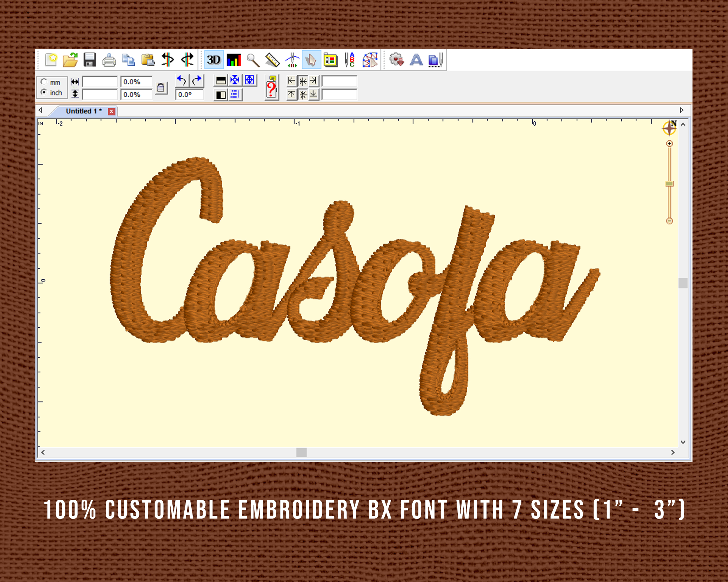Toggle 3D stitch preview mode
The width and height of the screenshot is (728, 582).
(x=214, y=60)
